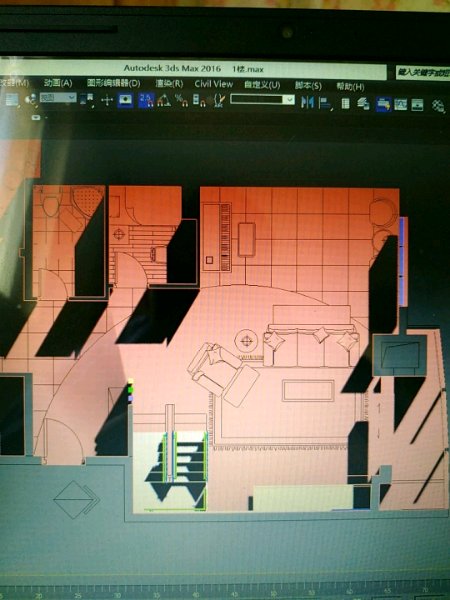Image resolution: width=450 pixels, height=600 pixels.
Task: Open the Mirror tool
Action: [x=307, y=102]
